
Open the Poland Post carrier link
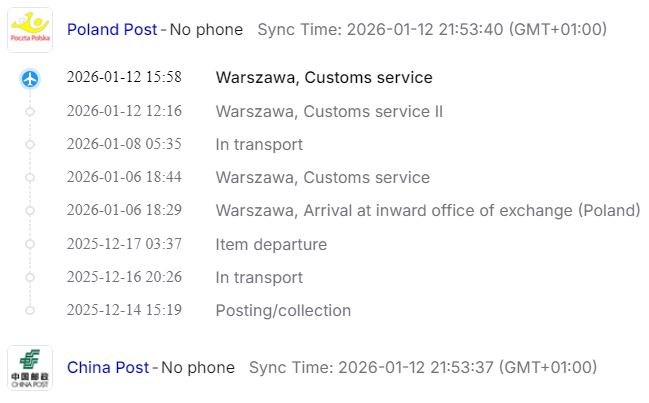112,30
